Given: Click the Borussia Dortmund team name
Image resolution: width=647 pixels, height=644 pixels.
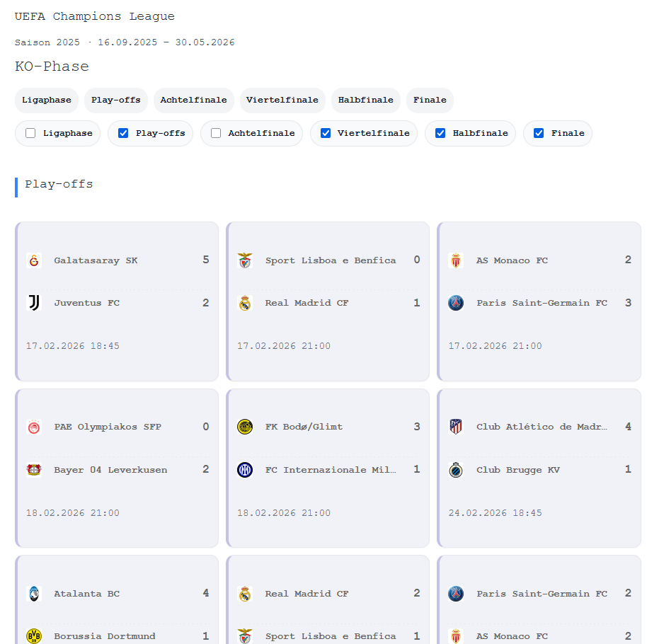Looking at the screenshot, I should coord(105,636).
